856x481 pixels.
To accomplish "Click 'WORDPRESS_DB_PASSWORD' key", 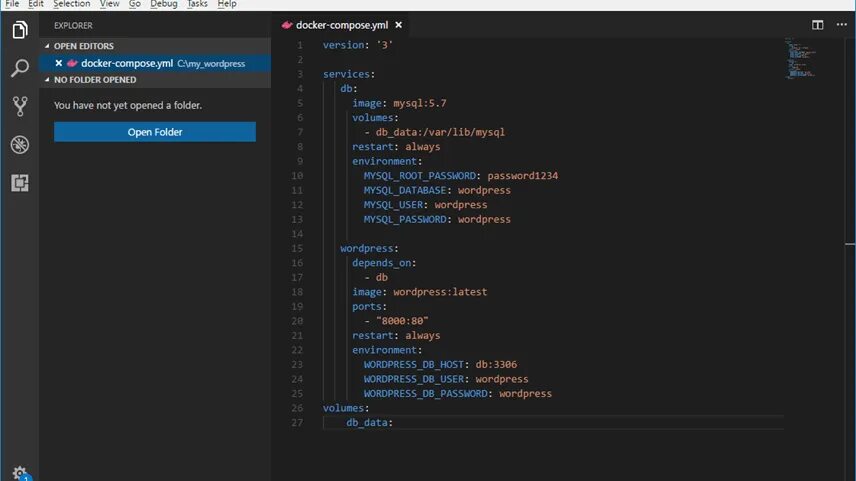I will (x=425, y=394).
